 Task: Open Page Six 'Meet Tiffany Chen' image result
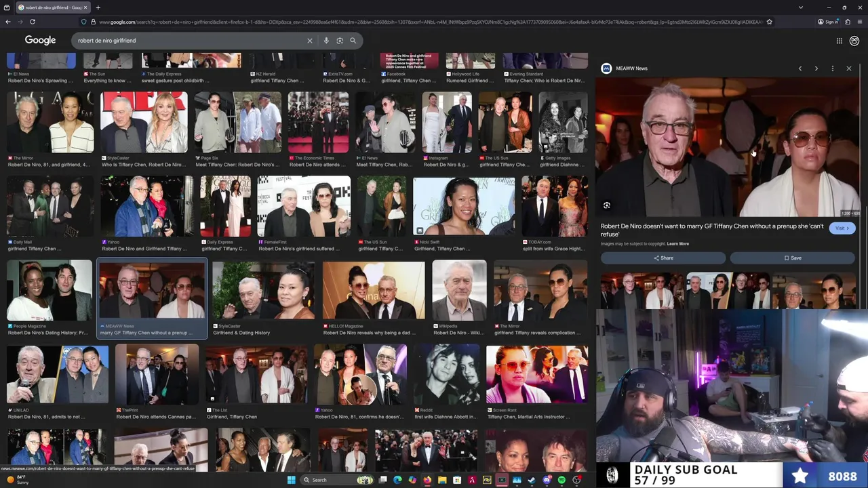pyautogui.click(x=237, y=129)
